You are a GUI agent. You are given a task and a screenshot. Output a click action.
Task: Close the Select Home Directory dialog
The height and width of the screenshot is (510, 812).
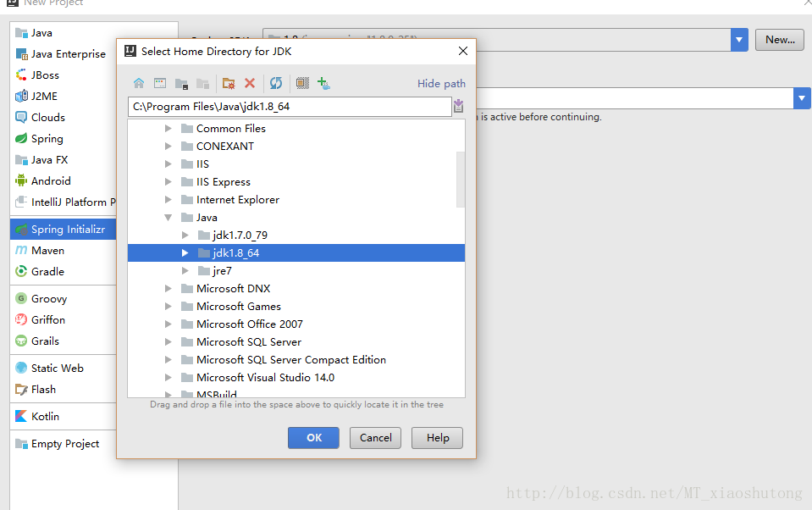pos(463,51)
